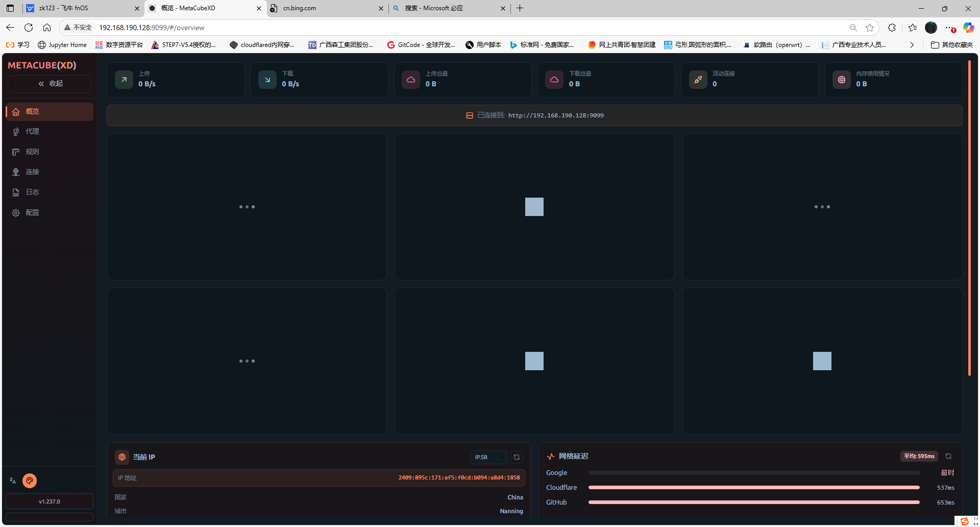Open the cloudflared内网穿 bookmark

tap(262, 45)
